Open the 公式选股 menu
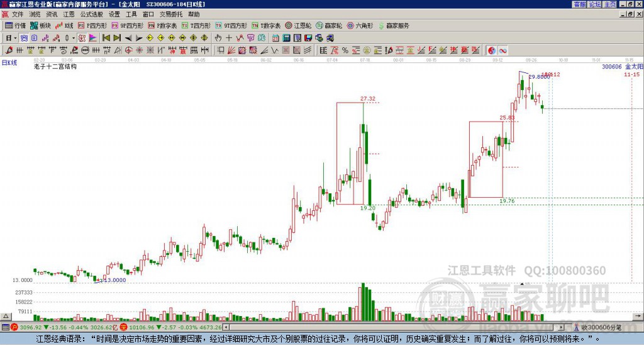The image size is (644, 345). tap(92, 14)
